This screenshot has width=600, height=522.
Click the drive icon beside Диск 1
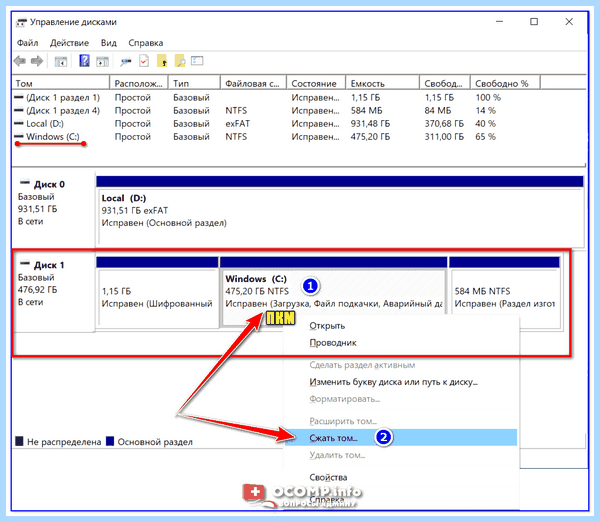point(24,263)
